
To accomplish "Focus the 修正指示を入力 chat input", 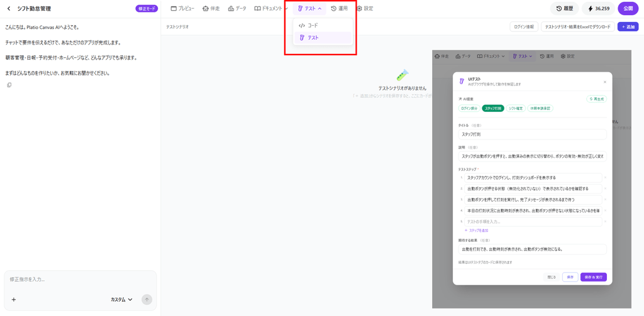I will click(x=80, y=280).
